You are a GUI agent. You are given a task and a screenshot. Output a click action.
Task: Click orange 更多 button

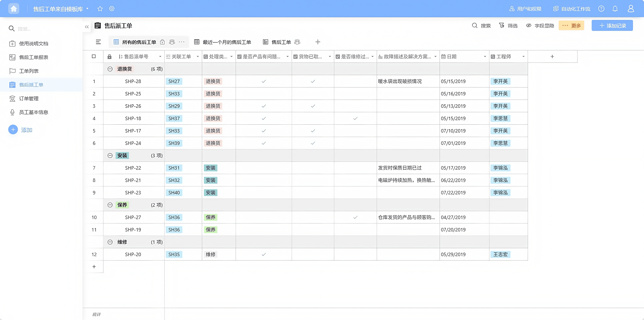pyautogui.click(x=571, y=25)
